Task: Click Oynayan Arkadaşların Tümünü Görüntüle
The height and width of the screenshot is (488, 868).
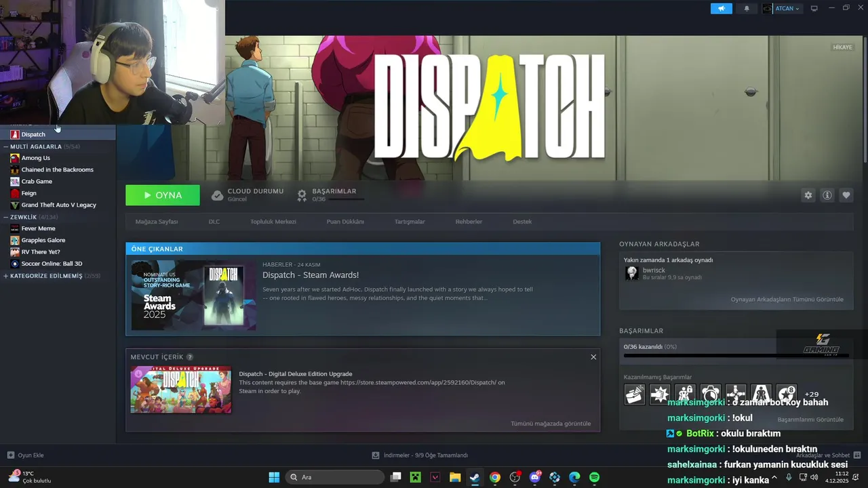Action: point(787,300)
